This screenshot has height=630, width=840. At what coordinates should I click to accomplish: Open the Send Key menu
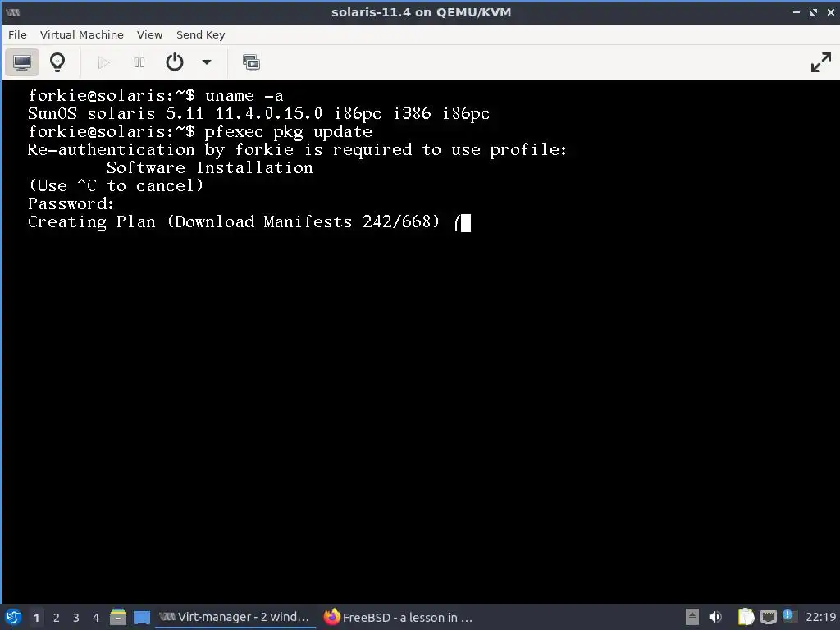click(200, 34)
